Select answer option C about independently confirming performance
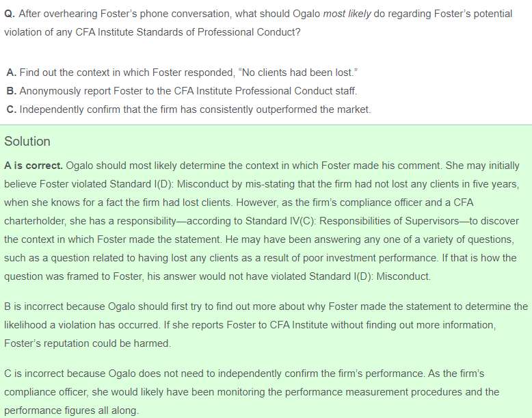532x418 pixels. 189,109
